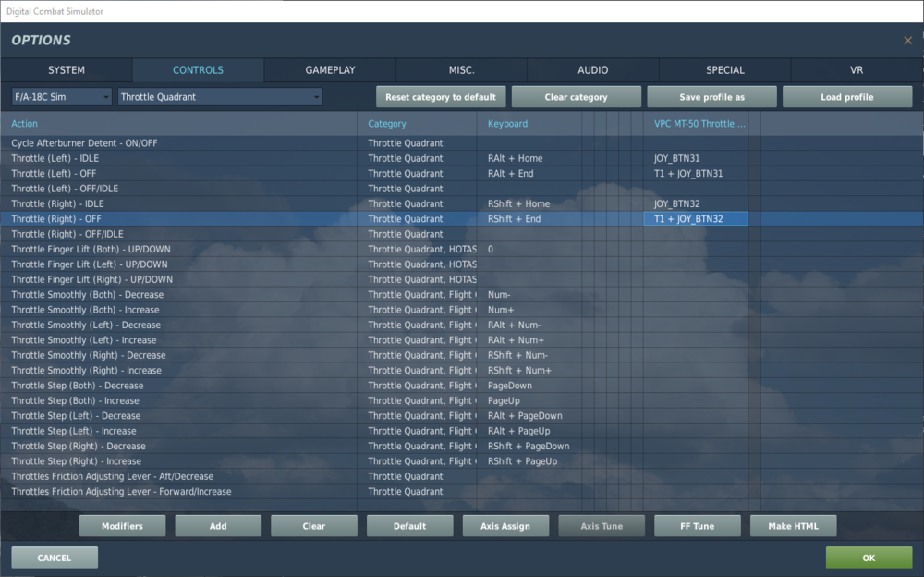Close the Options dialog with the X

(x=907, y=41)
